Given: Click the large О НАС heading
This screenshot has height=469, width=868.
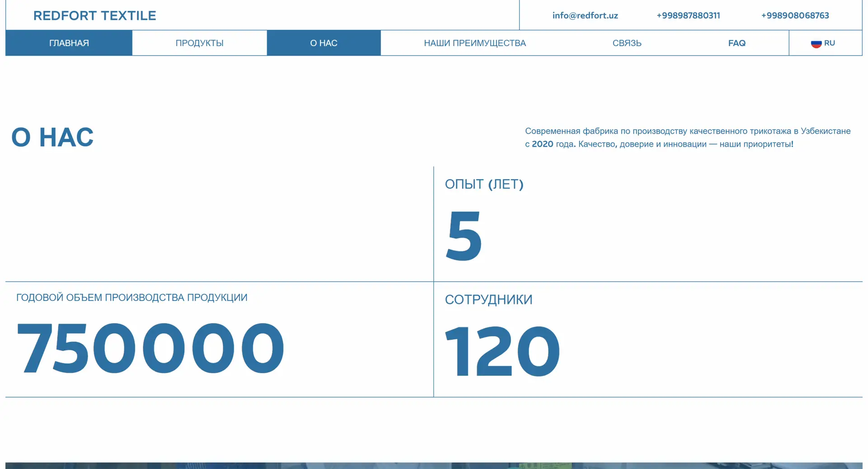Looking at the screenshot, I should [x=52, y=137].
